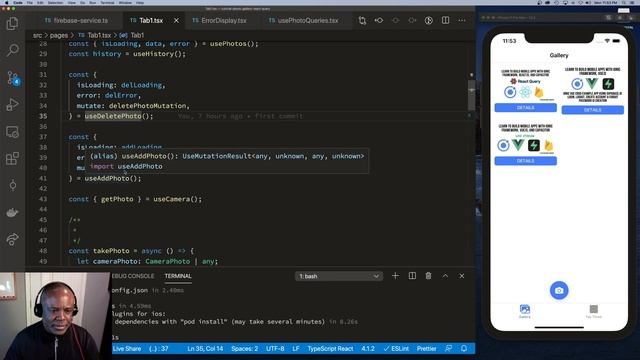640x360 pixels.
Task: Click the split editor icon in the editor toolbar
Action: (x=445, y=20)
